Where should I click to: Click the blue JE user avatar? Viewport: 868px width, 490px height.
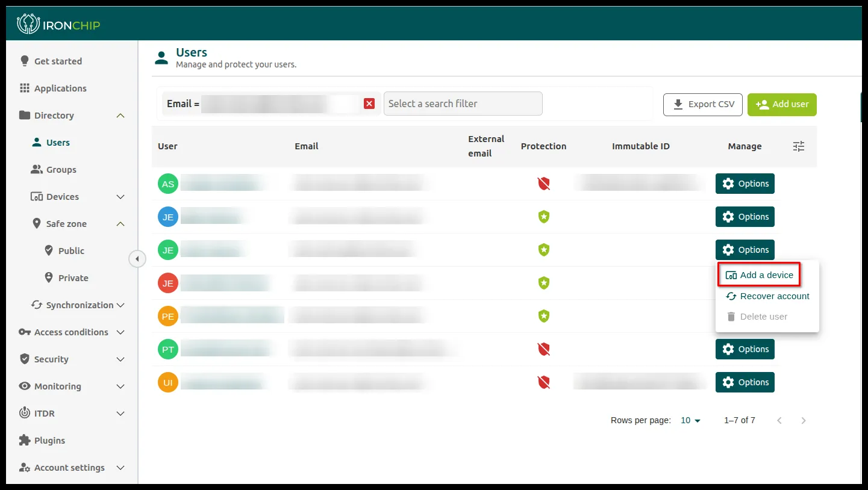pos(168,217)
